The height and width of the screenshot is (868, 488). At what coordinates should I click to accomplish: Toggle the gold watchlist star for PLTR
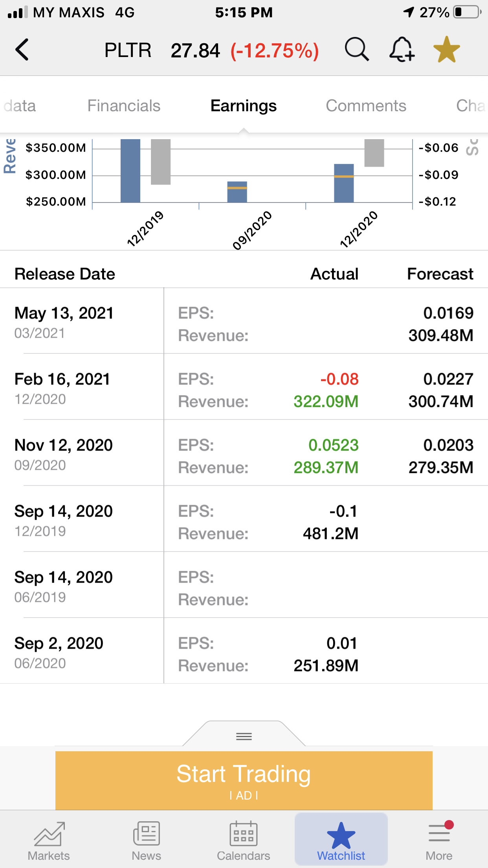point(446,50)
